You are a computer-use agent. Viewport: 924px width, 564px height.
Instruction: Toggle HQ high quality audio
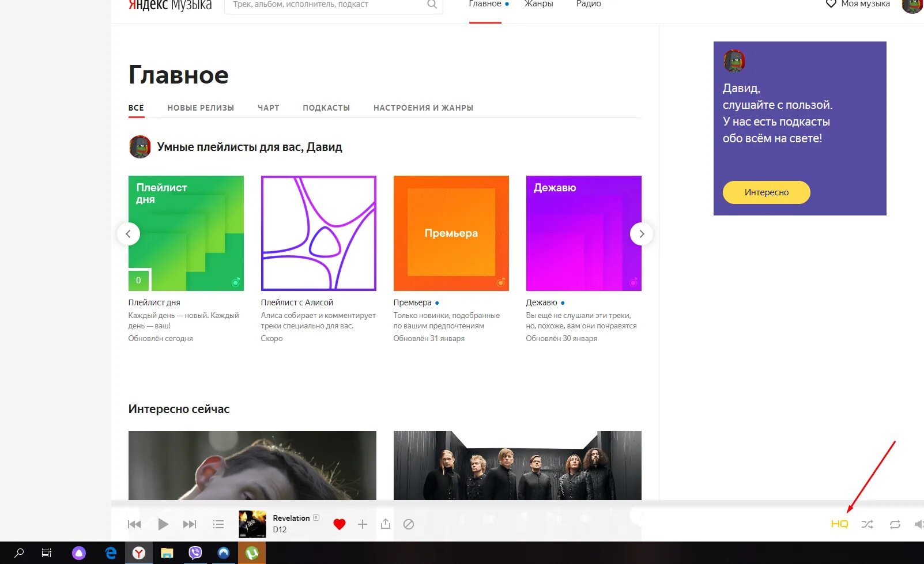point(840,524)
